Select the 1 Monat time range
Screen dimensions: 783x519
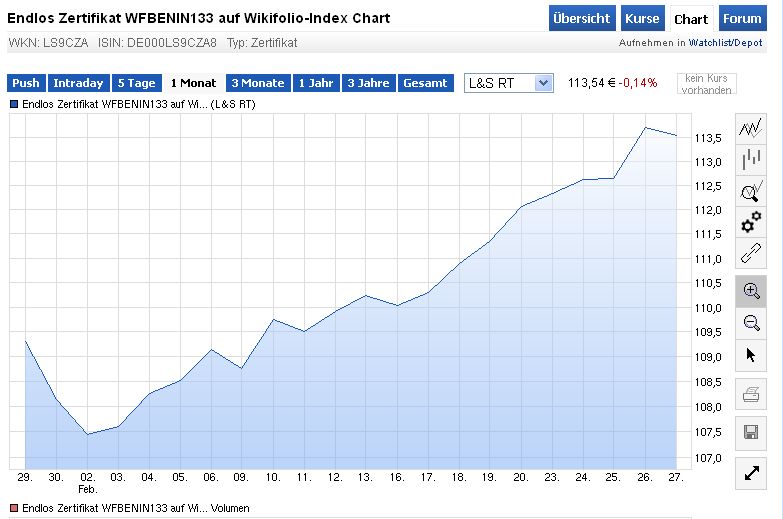pos(193,83)
